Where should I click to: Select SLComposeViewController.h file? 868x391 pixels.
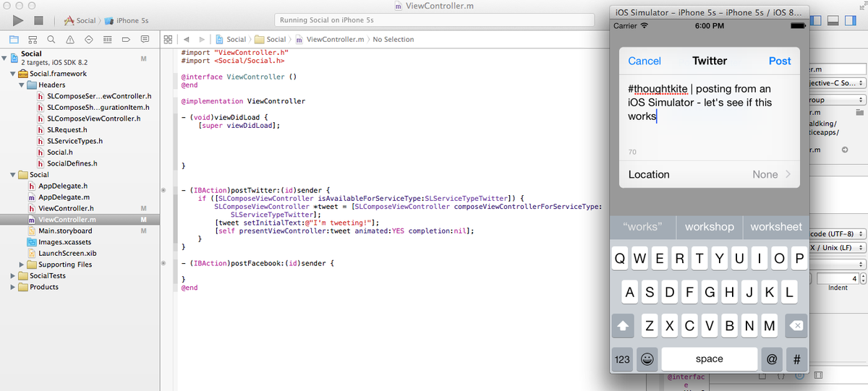pyautogui.click(x=88, y=119)
